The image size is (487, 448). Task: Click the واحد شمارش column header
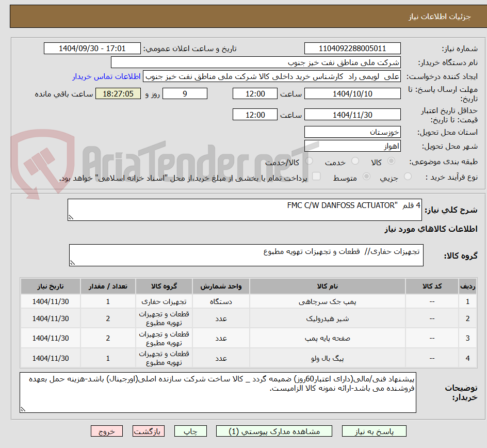coord(221,286)
